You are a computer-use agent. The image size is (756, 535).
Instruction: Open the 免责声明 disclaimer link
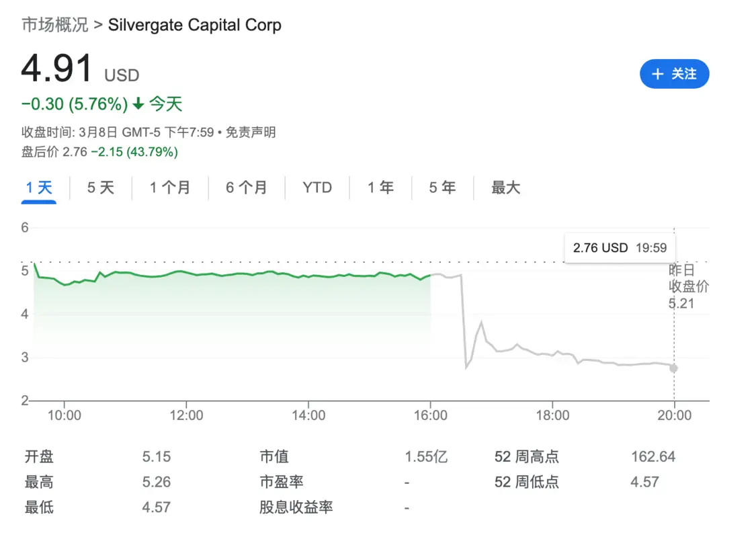[251, 132]
